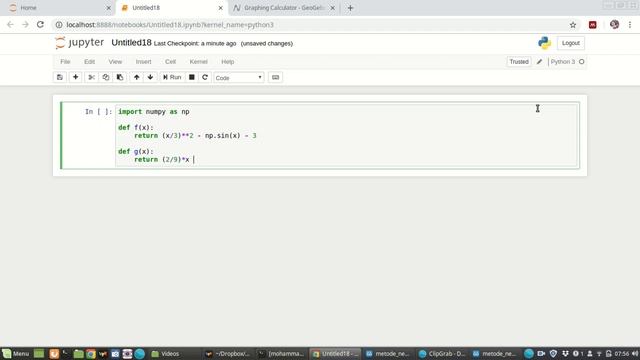Click the 07:56 clock in system tray
The width and height of the screenshot is (640, 360).
click(622, 353)
